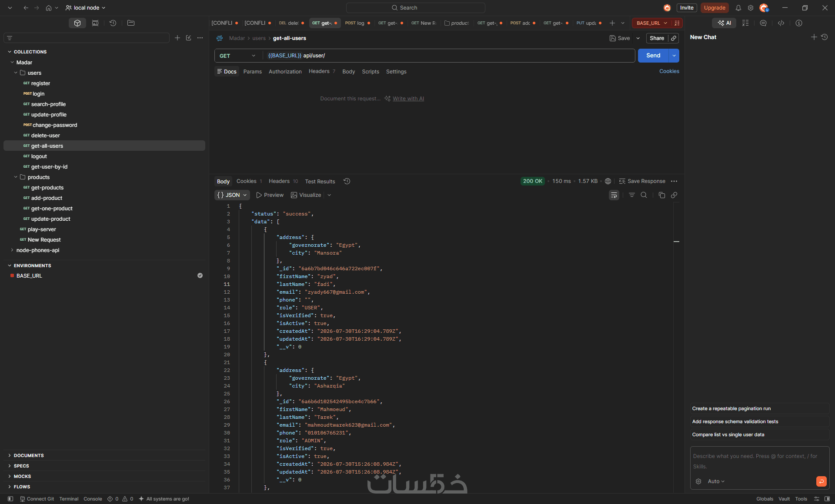
Task: Select Create a repeatable pagination run suggestion
Action: pyautogui.click(x=760, y=408)
